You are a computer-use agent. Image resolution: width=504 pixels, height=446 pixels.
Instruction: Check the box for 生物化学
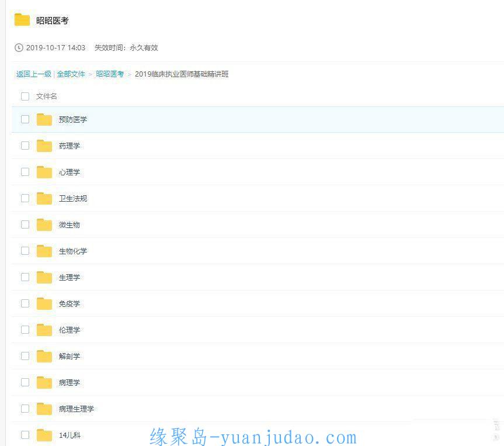click(25, 251)
